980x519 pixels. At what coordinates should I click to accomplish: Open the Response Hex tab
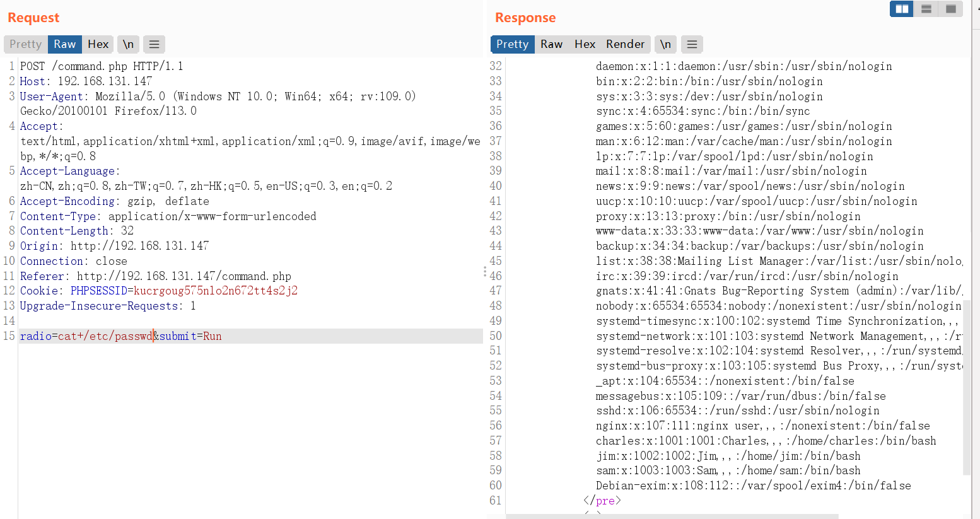click(x=585, y=44)
